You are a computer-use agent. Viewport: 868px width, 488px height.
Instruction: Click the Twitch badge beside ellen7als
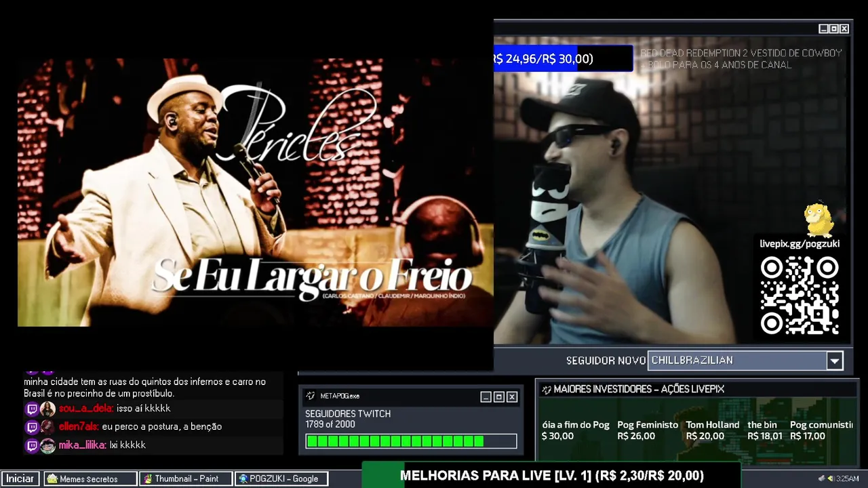[32, 427]
